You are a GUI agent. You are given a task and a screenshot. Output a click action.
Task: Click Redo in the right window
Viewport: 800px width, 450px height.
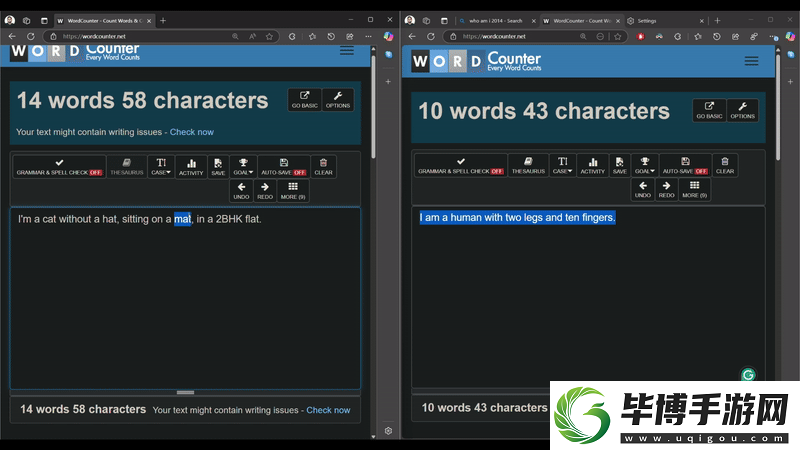pyautogui.click(x=666, y=189)
